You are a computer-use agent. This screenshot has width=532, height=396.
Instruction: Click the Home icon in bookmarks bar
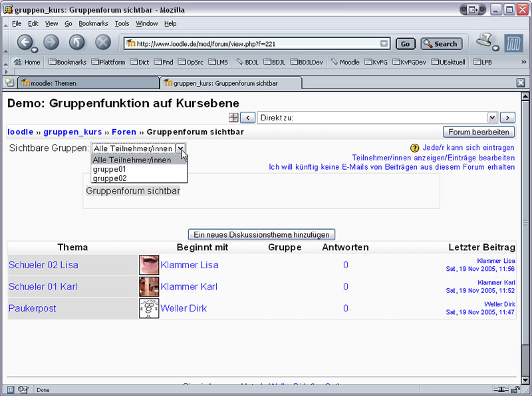tap(27, 63)
